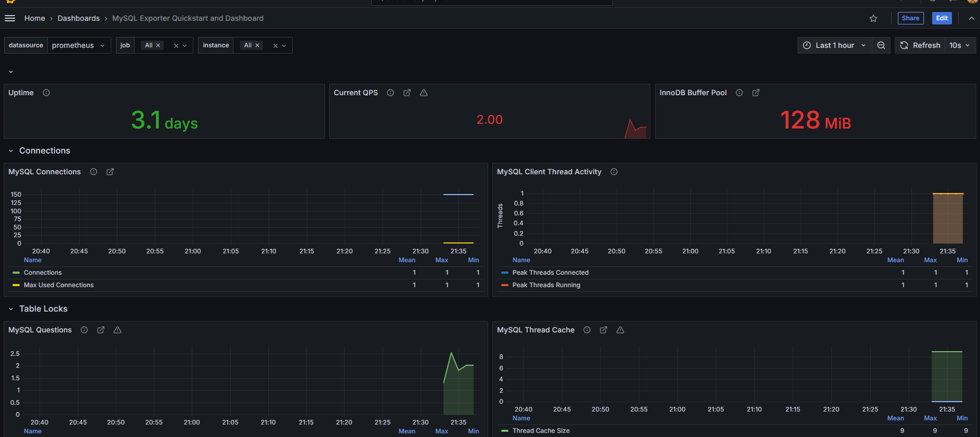Open color picker for Peak Threads Connected swatch

point(505,273)
